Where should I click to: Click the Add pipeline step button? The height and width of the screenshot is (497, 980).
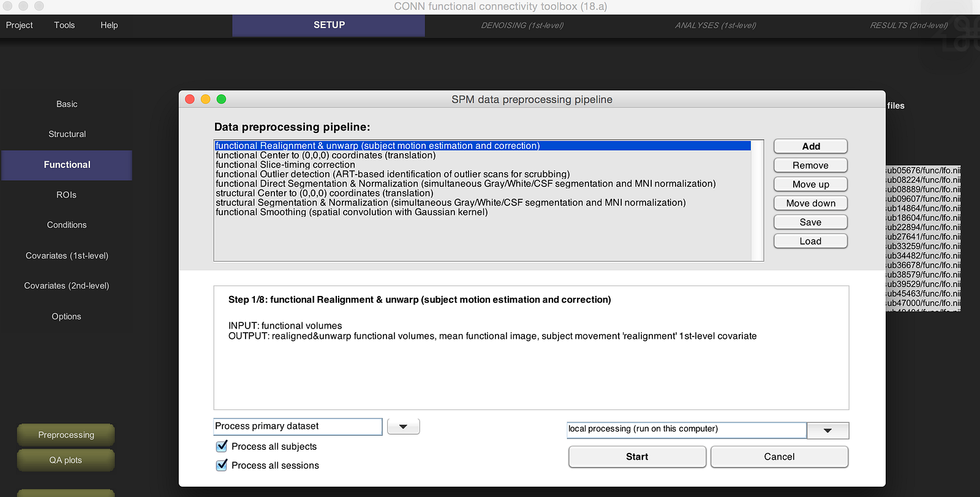coord(810,146)
